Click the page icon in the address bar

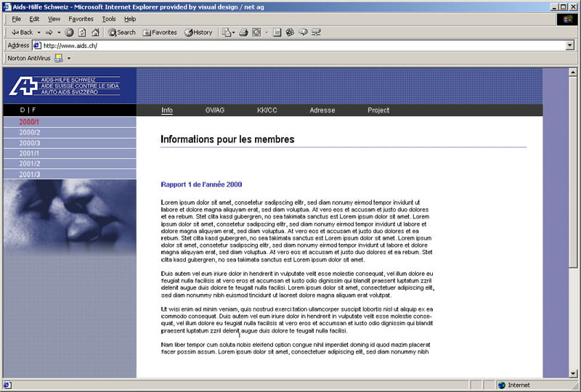37,46
